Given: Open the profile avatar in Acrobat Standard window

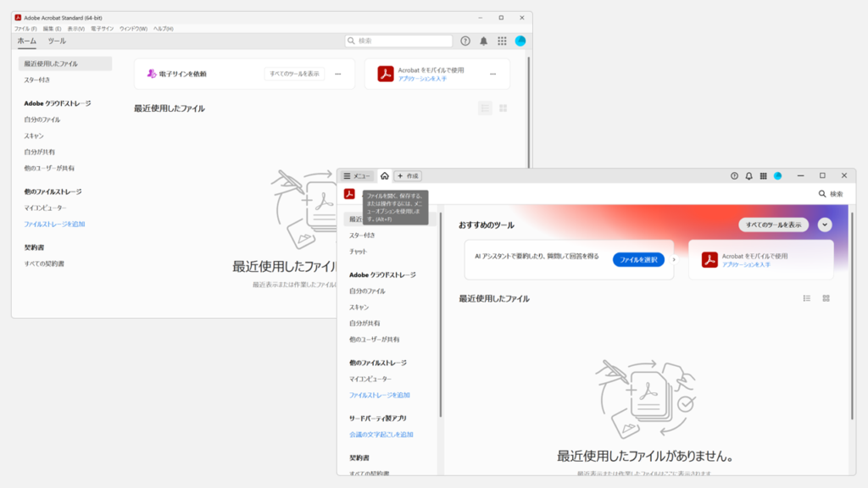Looking at the screenshot, I should click(x=520, y=41).
